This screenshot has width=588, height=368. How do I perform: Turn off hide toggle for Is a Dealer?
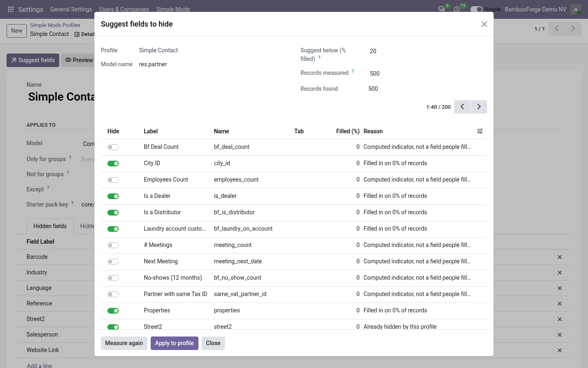113,196
